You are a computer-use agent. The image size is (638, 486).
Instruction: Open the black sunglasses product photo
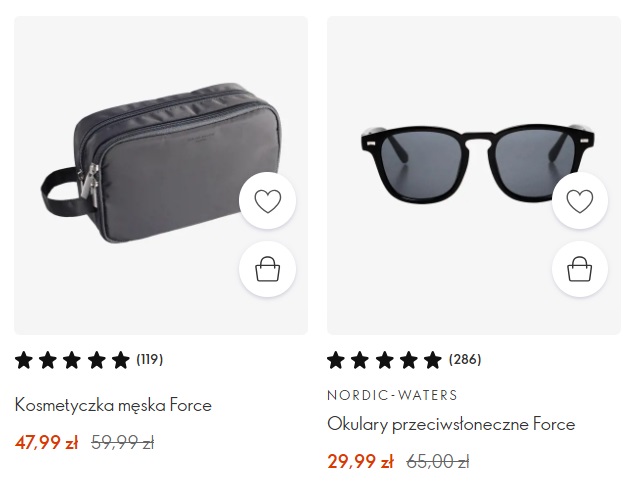tap(460, 160)
